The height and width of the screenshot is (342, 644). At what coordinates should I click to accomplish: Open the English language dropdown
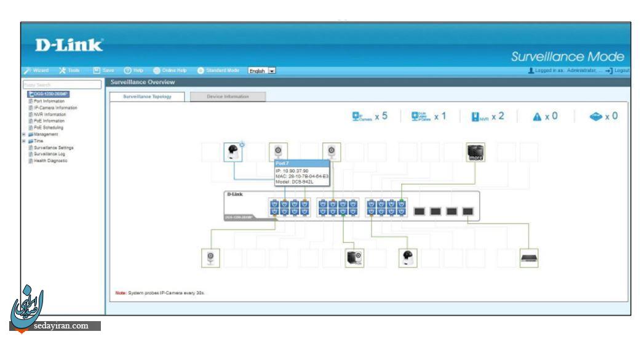pyautogui.click(x=261, y=71)
